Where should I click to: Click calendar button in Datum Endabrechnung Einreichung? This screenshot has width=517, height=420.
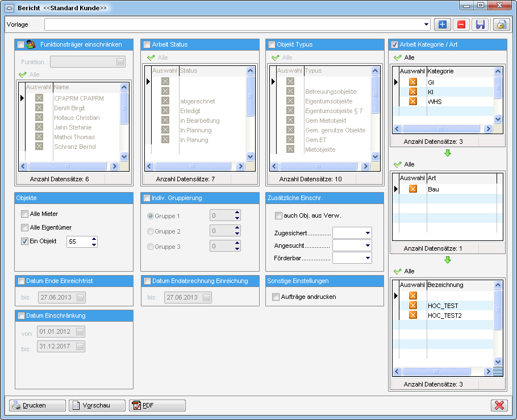(x=206, y=297)
